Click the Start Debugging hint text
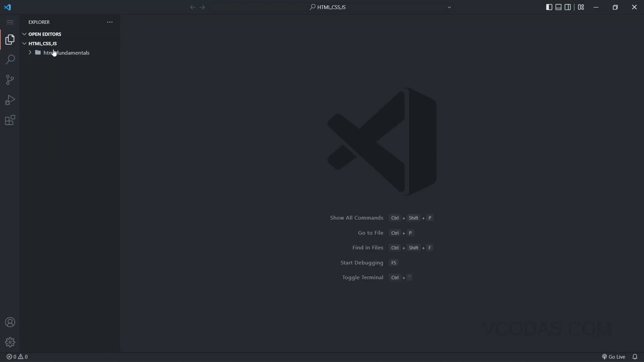 [x=362, y=263]
